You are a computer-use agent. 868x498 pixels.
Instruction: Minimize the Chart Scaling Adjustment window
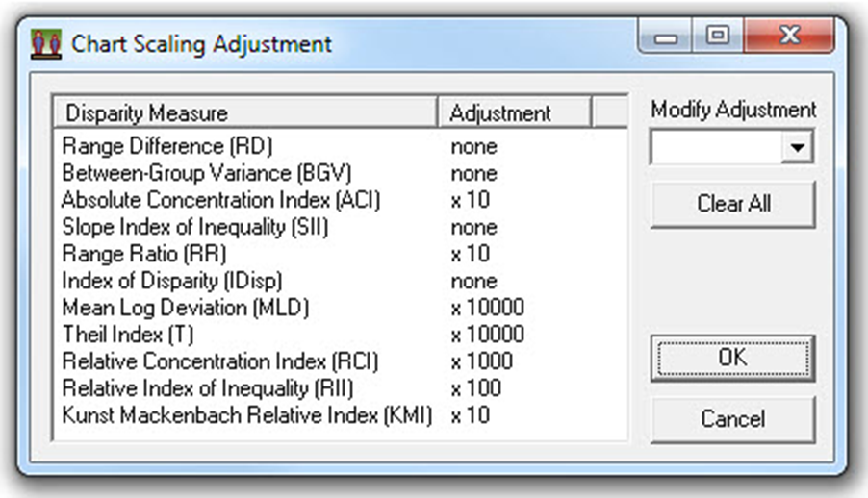[x=667, y=38]
